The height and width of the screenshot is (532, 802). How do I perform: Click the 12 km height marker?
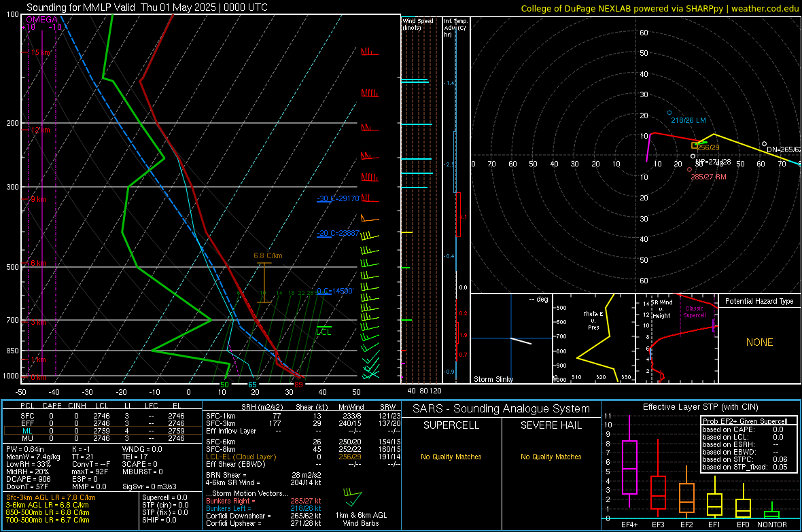point(40,130)
